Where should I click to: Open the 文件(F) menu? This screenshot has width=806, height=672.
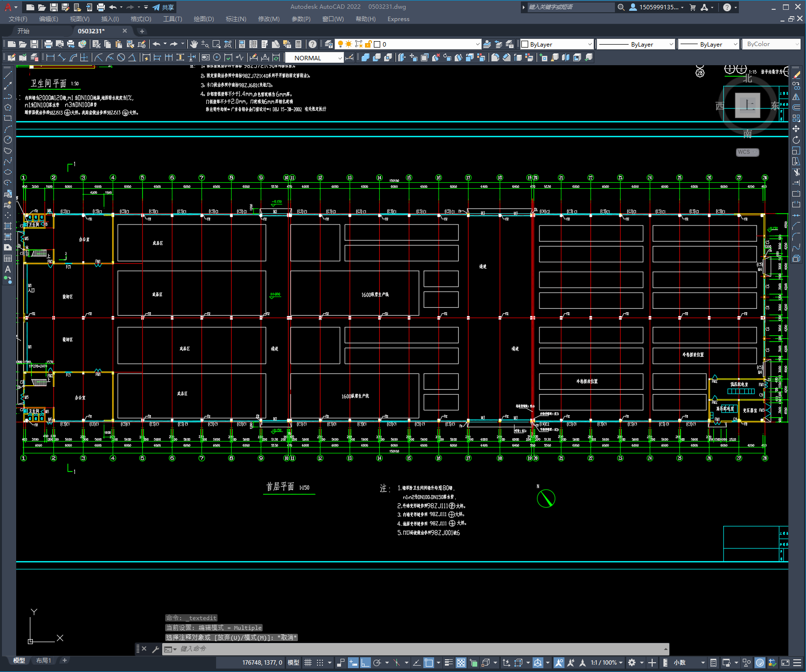18,19
